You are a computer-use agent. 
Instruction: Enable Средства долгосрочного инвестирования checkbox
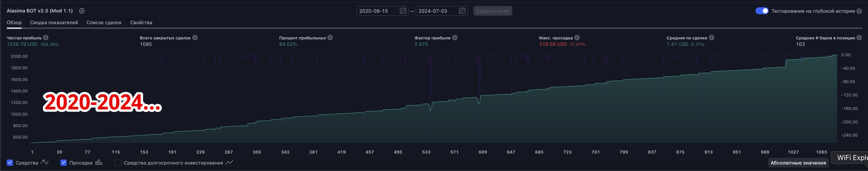coord(118,163)
